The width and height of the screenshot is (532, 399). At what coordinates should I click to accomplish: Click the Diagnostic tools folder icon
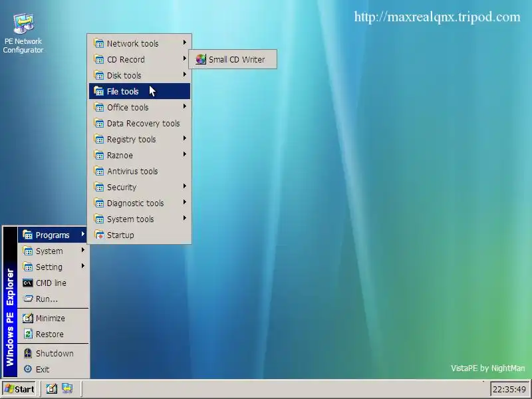coord(98,203)
